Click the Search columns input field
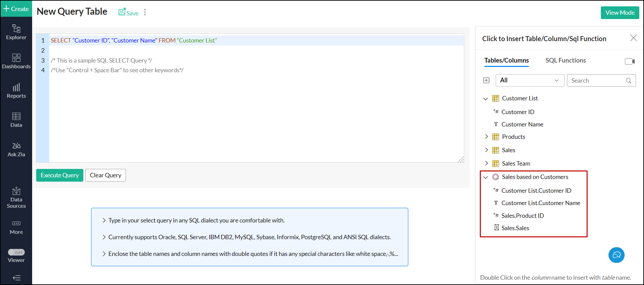This screenshot has width=644, height=285. pyautogui.click(x=597, y=80)
